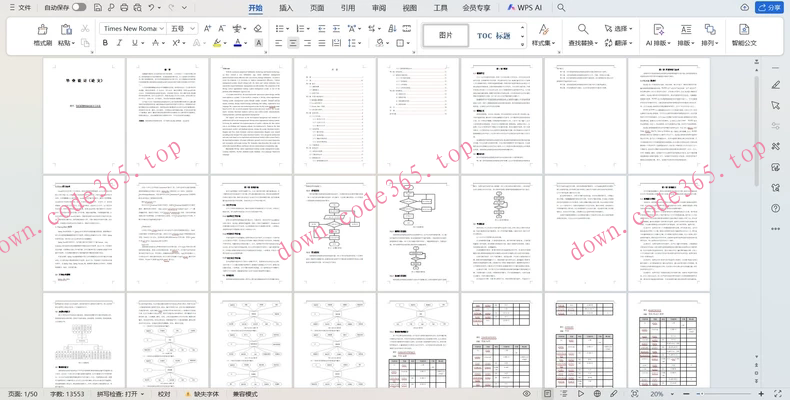Expand the underline style dropdown arrow
Viewport: 790px width, 400px height.
coord(141,43)
